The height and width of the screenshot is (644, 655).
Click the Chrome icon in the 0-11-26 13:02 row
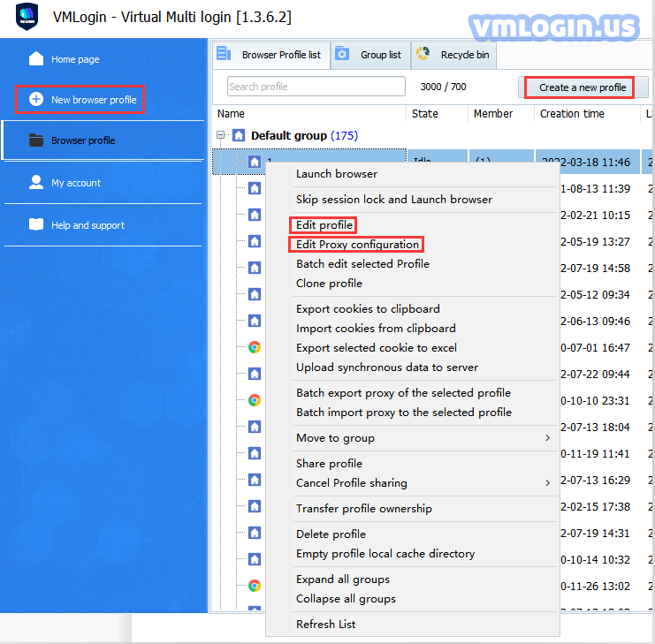click(255, 586)
